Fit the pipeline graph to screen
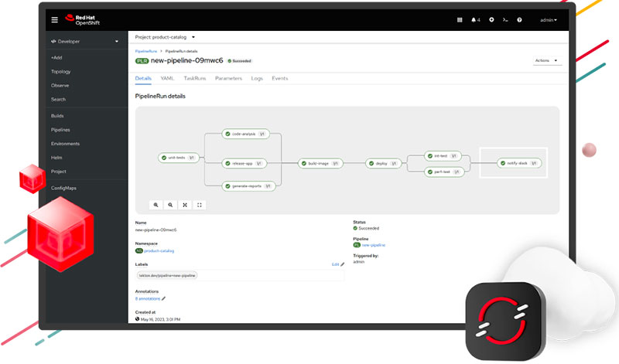Image resolution: width=619 pixels, height=364 pixels. click(185, 205)
